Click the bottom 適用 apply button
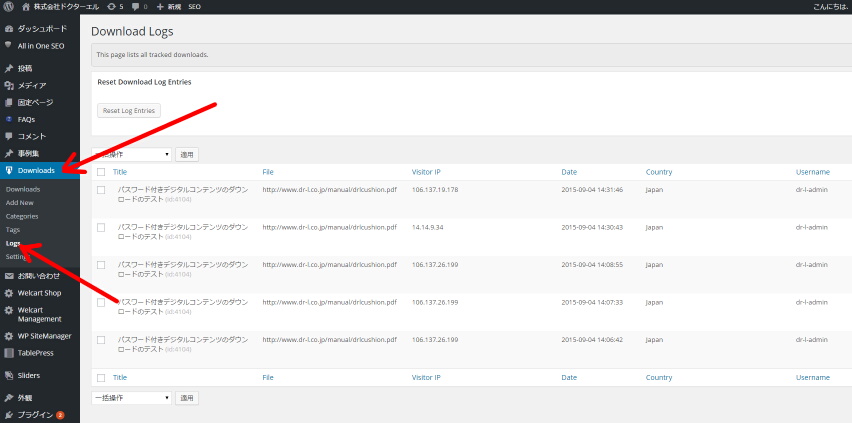Image resolution: width=852 pixels, height=423 pixels. click(187, 398)
